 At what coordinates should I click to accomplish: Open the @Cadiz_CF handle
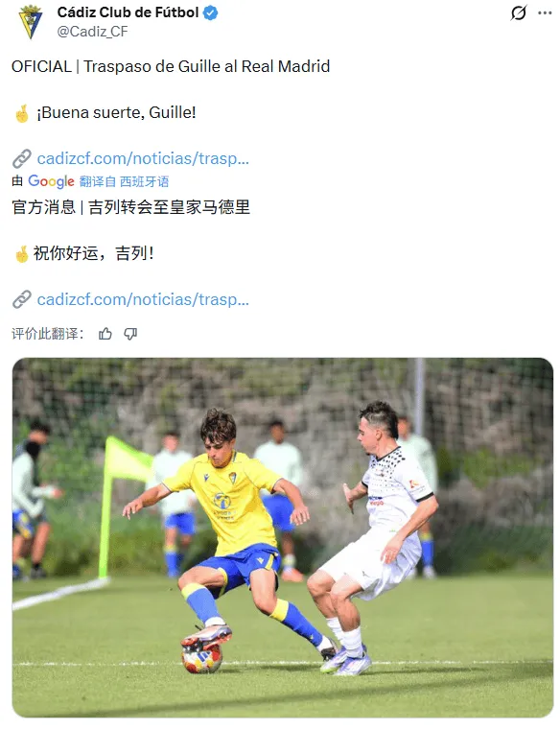pos(92,32)
